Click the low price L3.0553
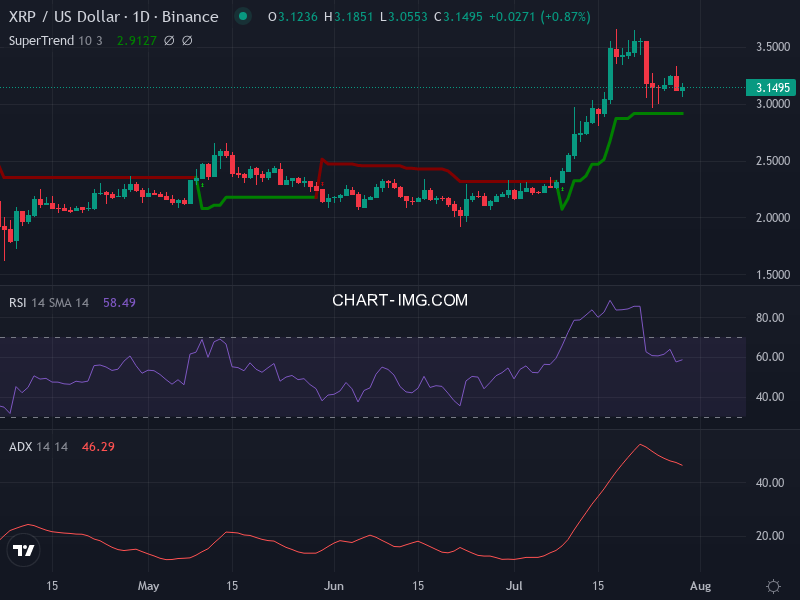 point(404,17)
